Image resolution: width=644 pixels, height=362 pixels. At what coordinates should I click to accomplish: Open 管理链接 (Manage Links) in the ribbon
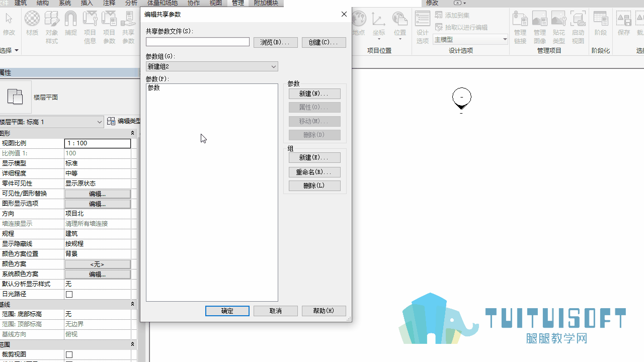[520, 27]
